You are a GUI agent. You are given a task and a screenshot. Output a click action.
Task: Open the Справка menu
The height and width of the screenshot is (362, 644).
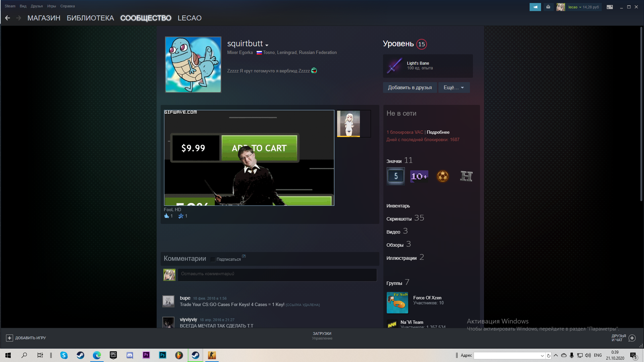67,6
